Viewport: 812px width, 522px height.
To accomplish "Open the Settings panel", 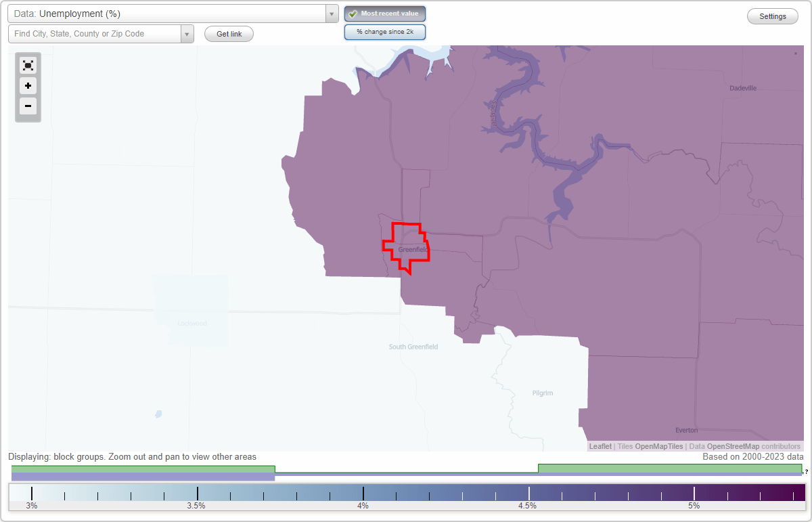I will (x=772, y=16).
